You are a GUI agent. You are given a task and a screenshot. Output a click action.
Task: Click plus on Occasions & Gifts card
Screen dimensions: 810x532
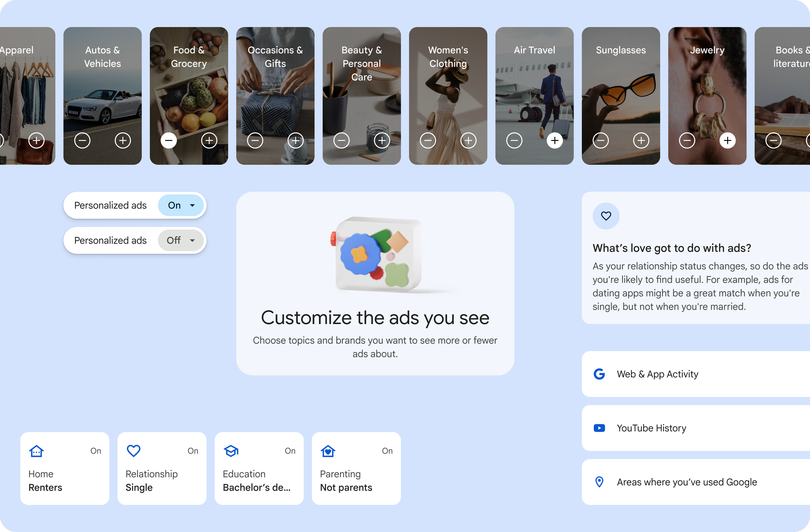click(295, 140)
